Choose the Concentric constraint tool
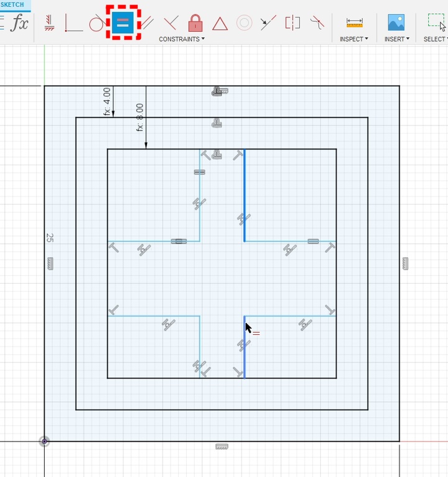This screenshot has width=448, height=477. click(244, 24)
